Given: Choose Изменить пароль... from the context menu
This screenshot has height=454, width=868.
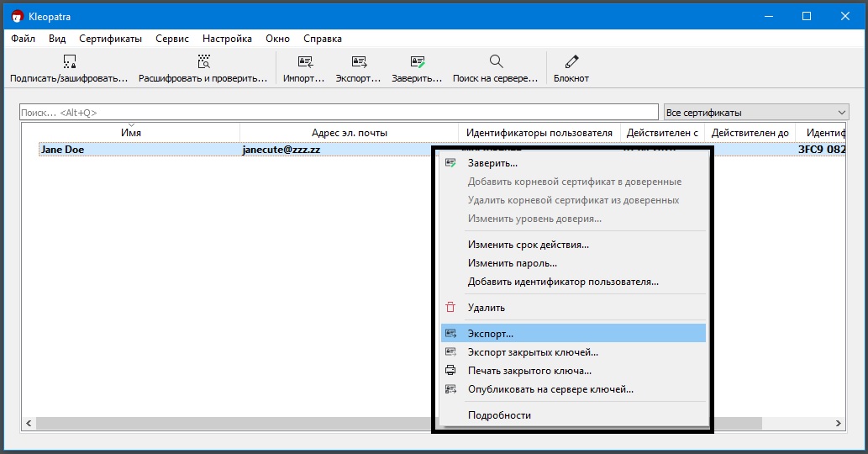Looking at the screenshot, I should [513, 263].
